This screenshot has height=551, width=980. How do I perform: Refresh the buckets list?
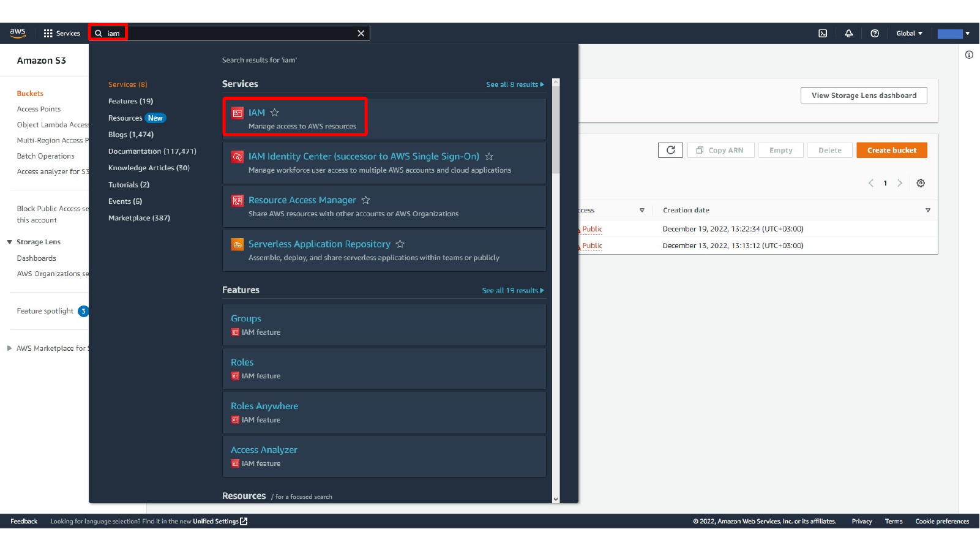tap(670, 150)
